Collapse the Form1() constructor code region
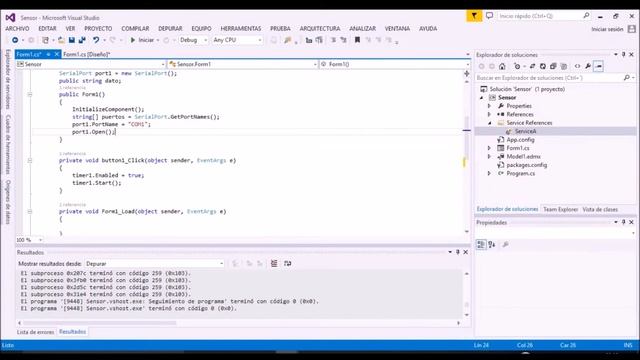Image resolution: width=640 pixels, height=360 pixels. [x=30, y=94]
